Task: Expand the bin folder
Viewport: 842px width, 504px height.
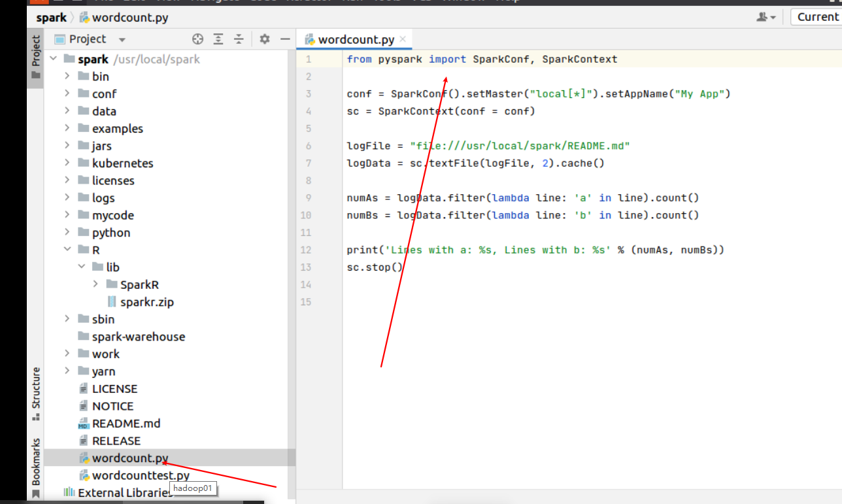Action: [x=67, y=76]
